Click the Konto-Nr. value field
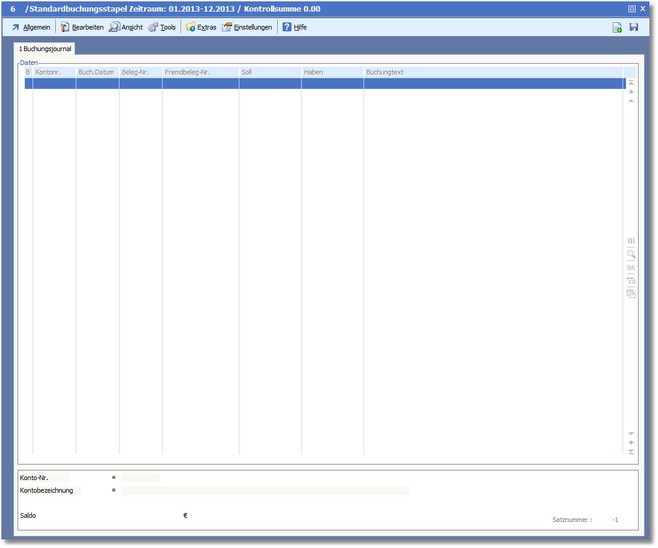Image resolution: width=658 pixels, height=548 pixels. click(x=140, y=478)
